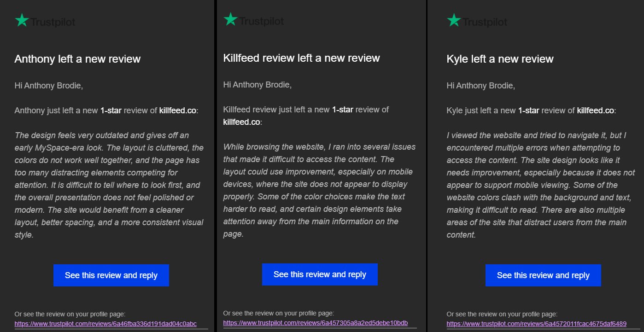Click '1-star' text in Anthony's email
The width and height of the screenshot is (644, 332).
111,111
